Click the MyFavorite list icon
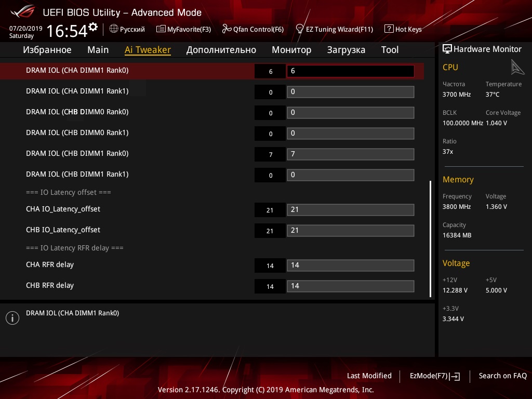 click(161, 29)
